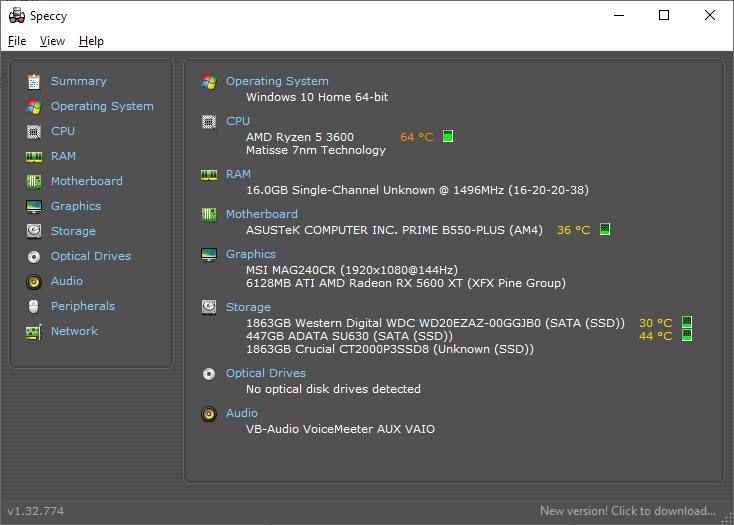This screenshot has height=525, width=734.
Task: Click the CPU chip icon in main panel
Action: (x=209, y=122)
